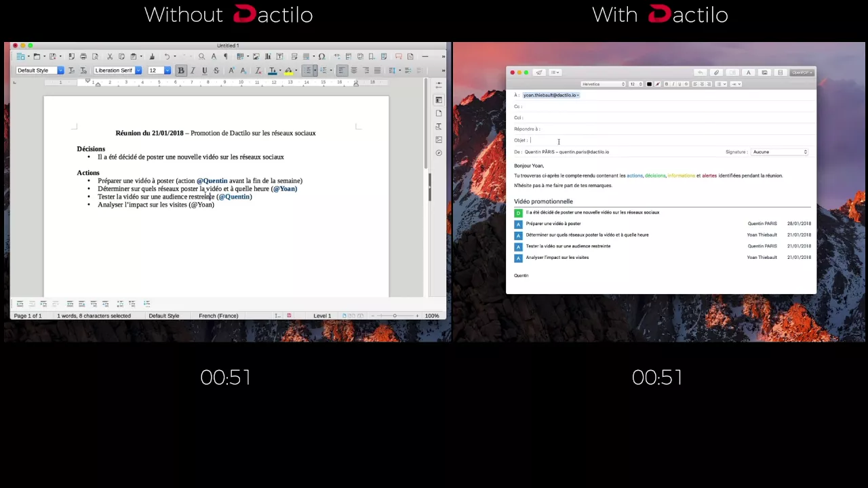868x488 pixels.
Task: Click Print icon in Writer toolbar
Action: [x=83, y=56]
